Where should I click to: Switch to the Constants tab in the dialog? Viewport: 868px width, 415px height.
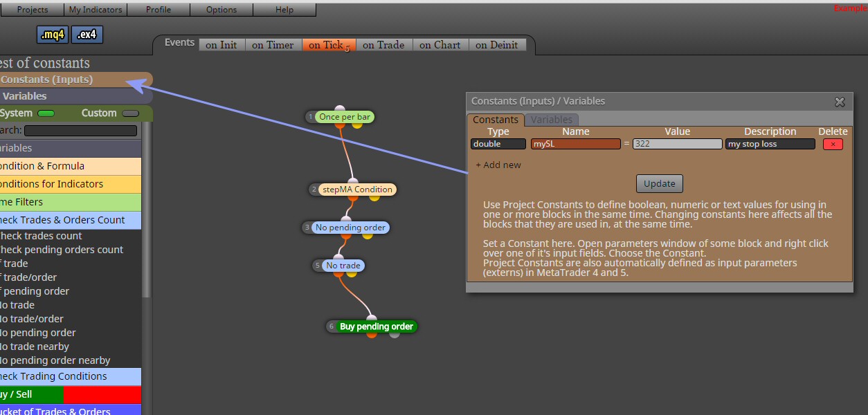pos(496,120)
